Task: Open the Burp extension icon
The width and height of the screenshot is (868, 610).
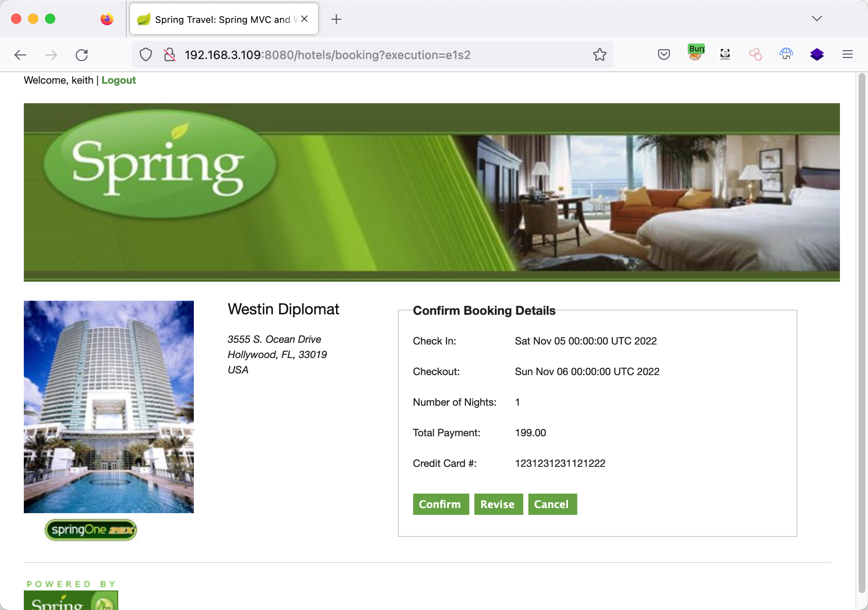Action: pos(696,53)
